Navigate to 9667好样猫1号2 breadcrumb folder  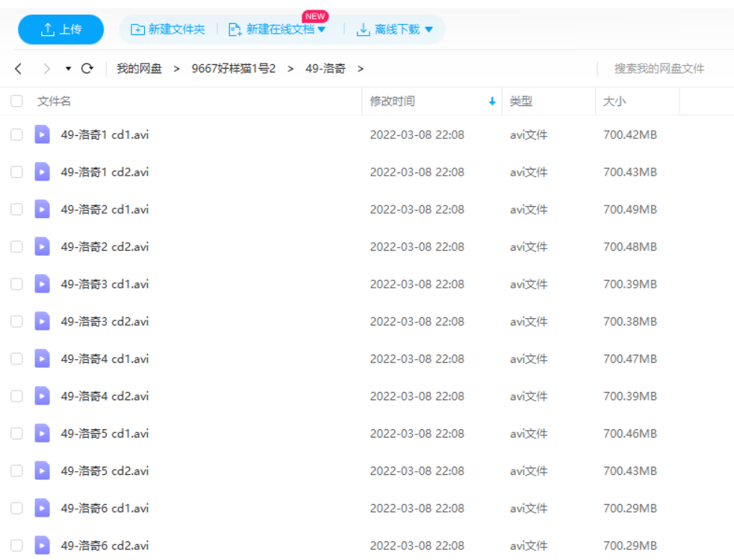coord(234,69)
